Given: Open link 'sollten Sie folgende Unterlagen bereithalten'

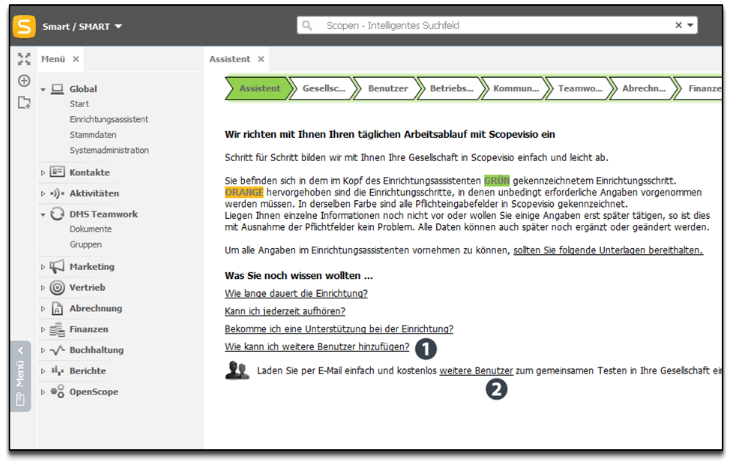Looking at the screenshot, I should point(608,250).
